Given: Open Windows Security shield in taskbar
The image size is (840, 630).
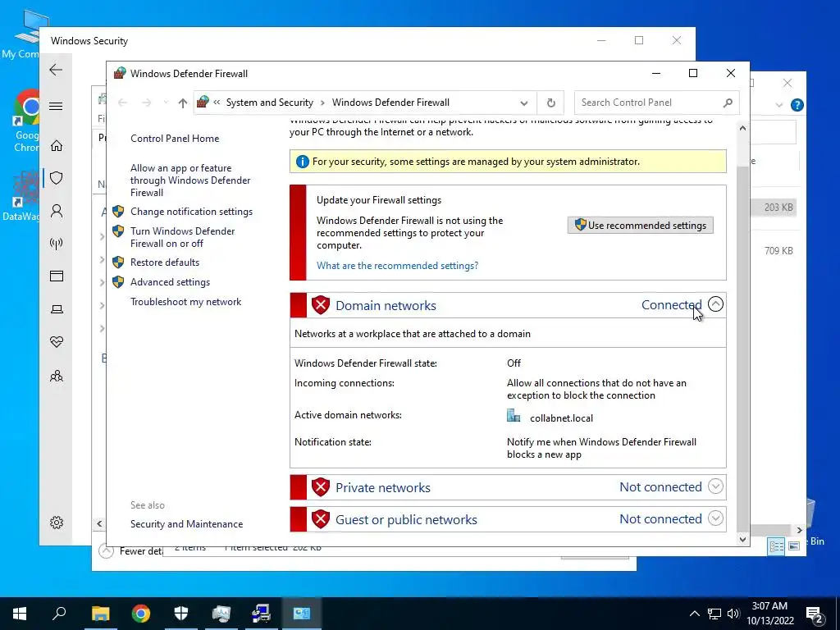Looking at the screenshot, I should click(x=181, y=614).
